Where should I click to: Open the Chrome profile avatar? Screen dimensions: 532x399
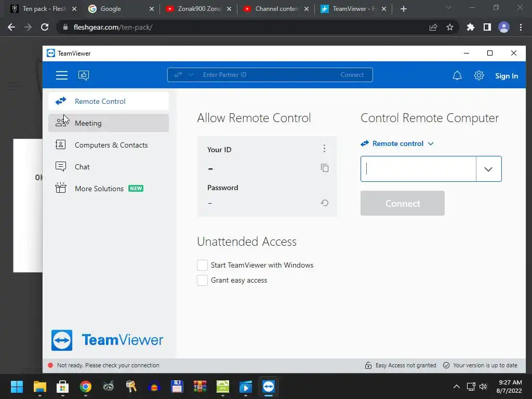[504, 27]
